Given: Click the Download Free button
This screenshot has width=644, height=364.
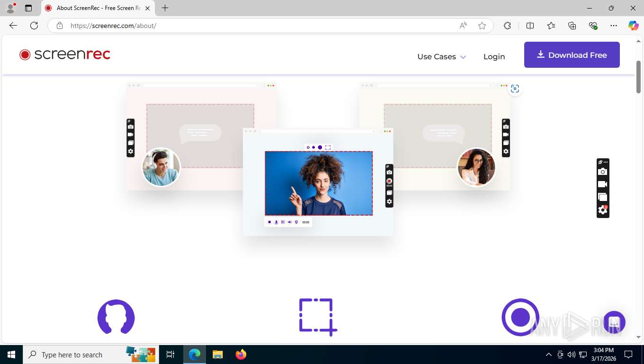Looking at the screenshot, I should click(x=572, y=55).
